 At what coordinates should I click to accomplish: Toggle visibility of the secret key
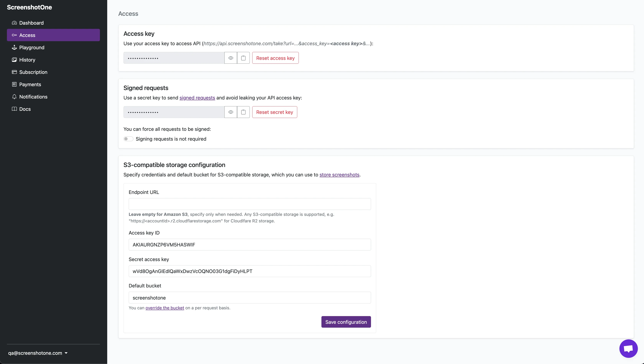pos(230,112)
